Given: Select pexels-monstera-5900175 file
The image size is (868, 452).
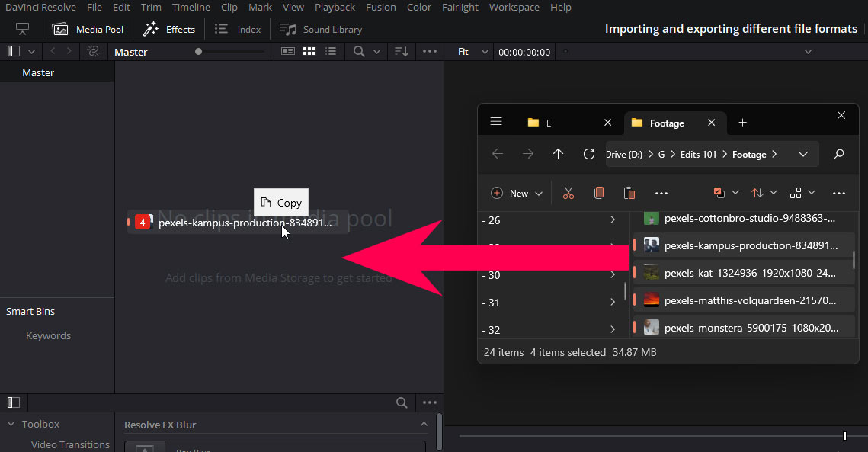Looking at the screenshot, I should pyautogui.click(x=744, y=327).
